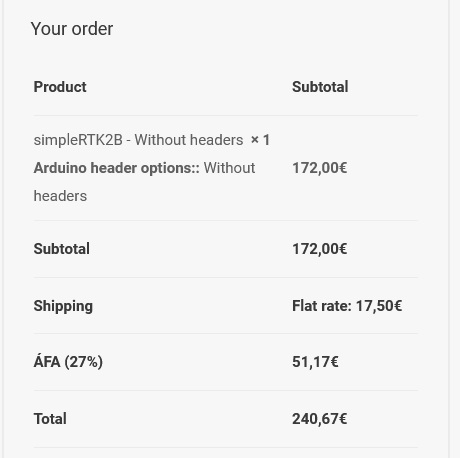Viewport: 460px width, 458px height.
Task: Click the 'Flat rate:' label text
Action: 322,306
